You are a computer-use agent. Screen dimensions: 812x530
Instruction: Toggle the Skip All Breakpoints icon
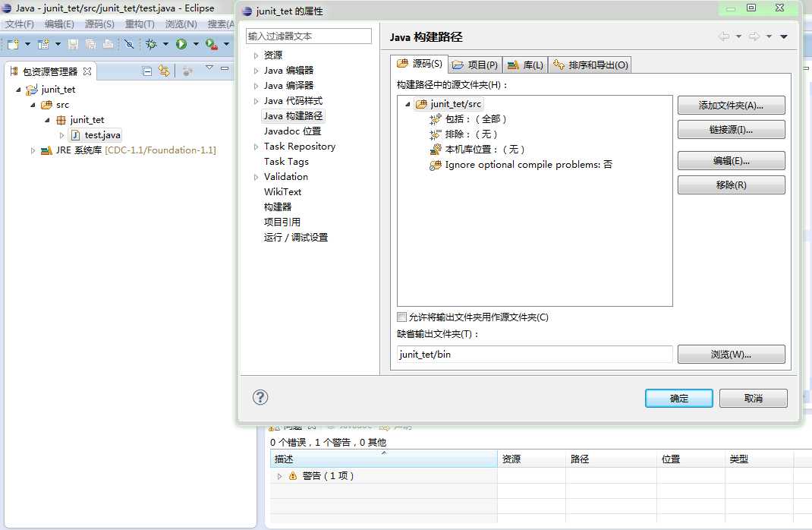129,44
